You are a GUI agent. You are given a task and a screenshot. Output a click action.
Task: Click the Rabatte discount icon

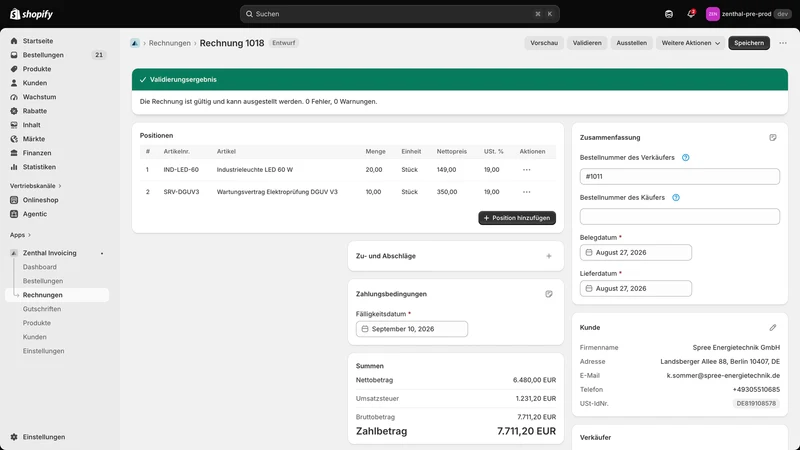(14, 111)
